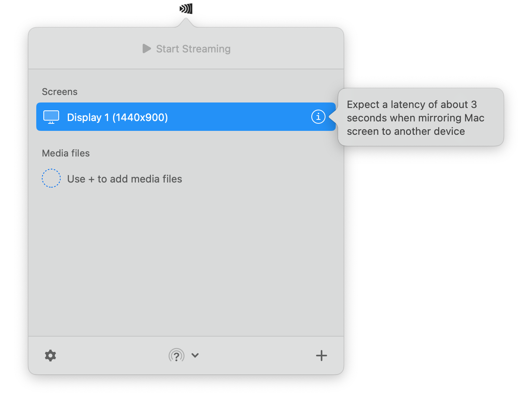The image size is (532, 406).
Task: Open the streaming receiver dropdown
Action: [x=195, y=355]
